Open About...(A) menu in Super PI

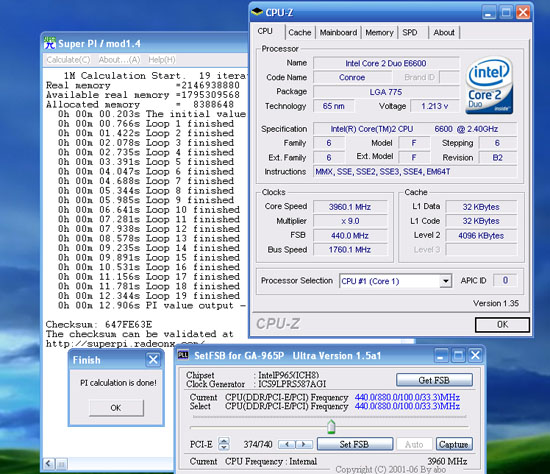[x=119, y=60]
